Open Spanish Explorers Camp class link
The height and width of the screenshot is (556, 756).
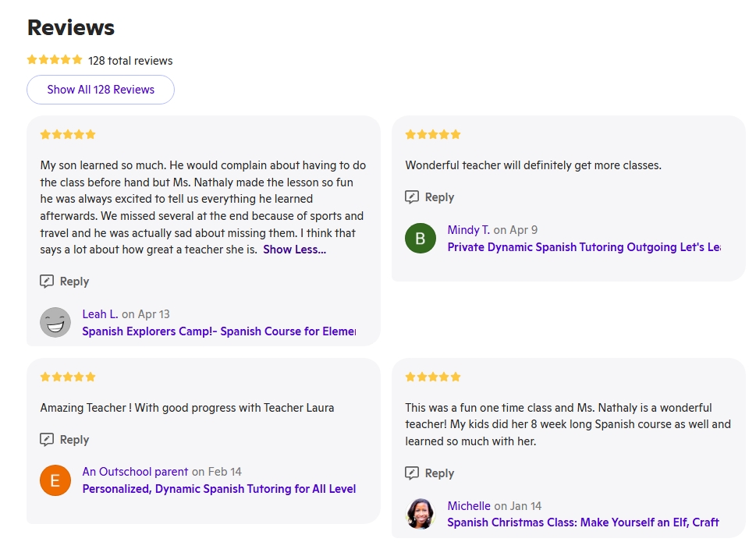click(x=218, y=331)
